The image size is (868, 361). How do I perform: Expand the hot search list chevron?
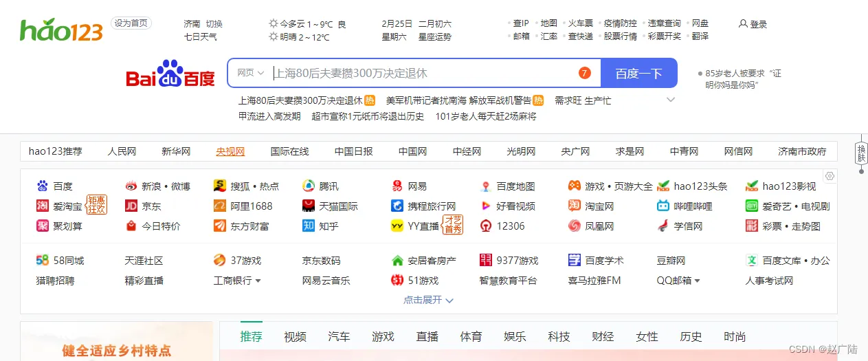[x=671, y=100]
